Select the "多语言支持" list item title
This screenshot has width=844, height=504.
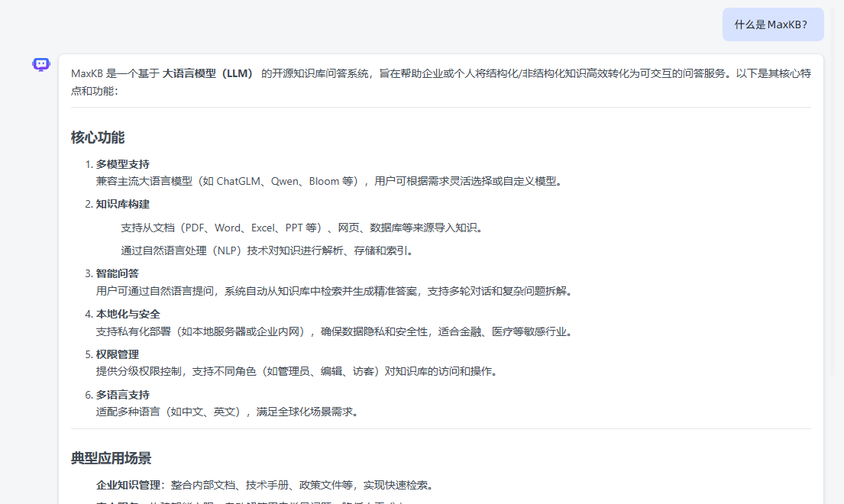point(123,395)
